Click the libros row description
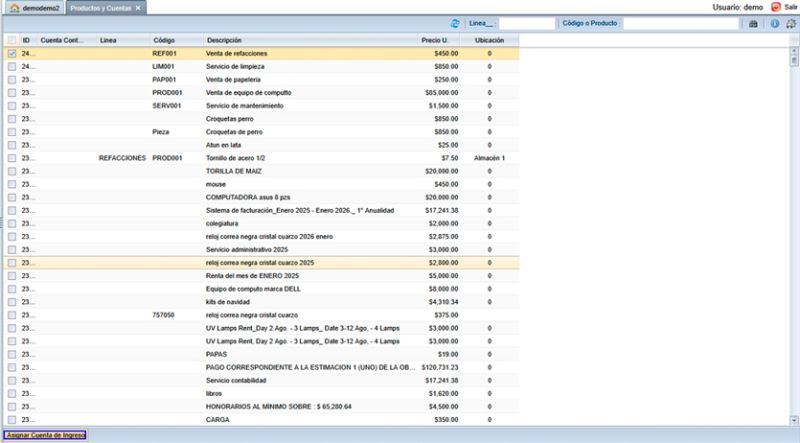Image resolution: width=800 pixels, height=443 pixels. tap(214, 393)
